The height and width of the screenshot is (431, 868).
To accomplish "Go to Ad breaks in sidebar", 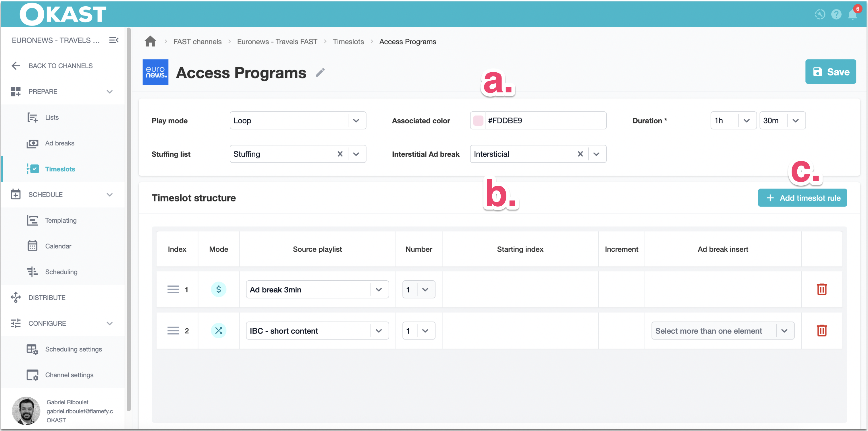I will pyautogui.click(x=60, y=143).
